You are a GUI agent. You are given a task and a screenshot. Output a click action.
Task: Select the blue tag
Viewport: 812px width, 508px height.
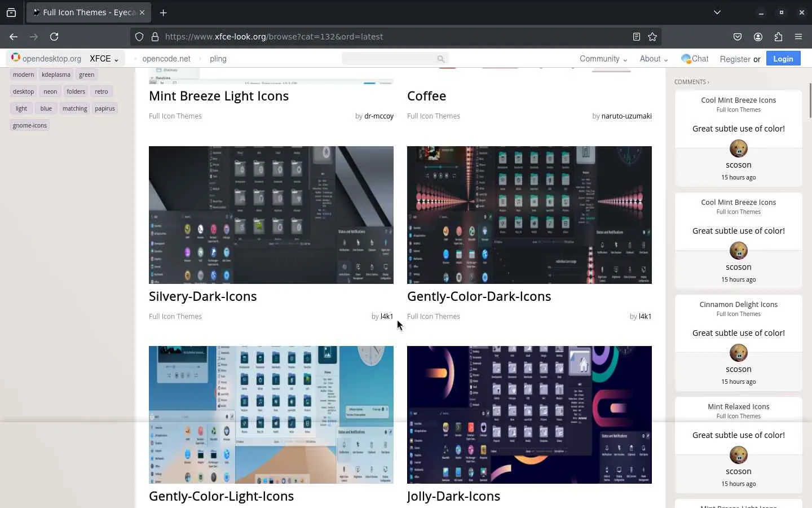[x=46, y=108]
